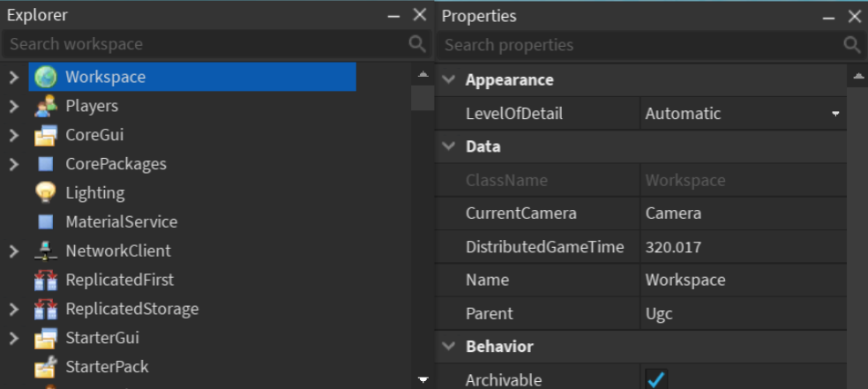Image resolution: width=868 pixels, height=389 pixels.
Task: Select StarterGui in the Explorer tree
Action: [101, 338]
